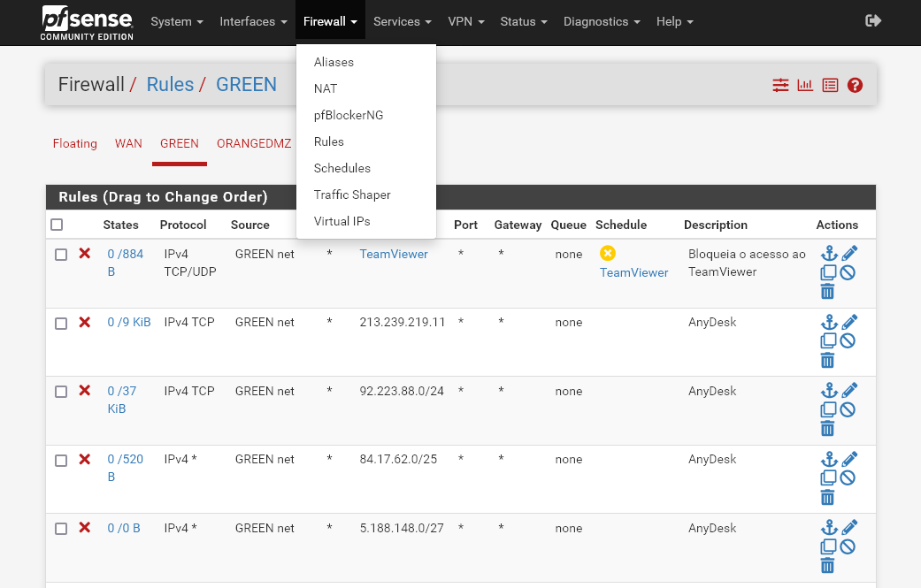Toggle the select-all checkbox in table header
Screen dimensions: 921x588
[57, 225]
